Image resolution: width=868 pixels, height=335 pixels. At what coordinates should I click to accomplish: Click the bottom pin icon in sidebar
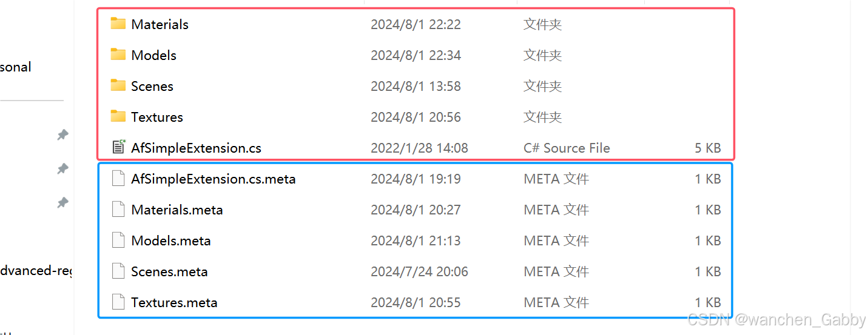(x=62, y=203)
